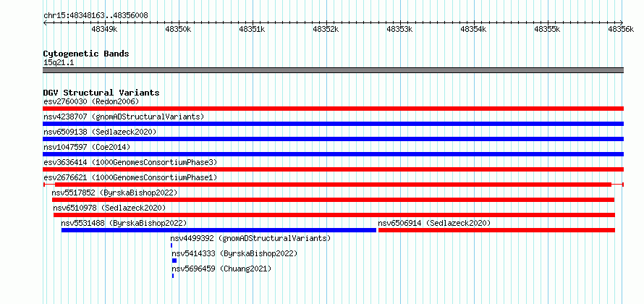Click the 48351k ruler tick label

point(252,29)
